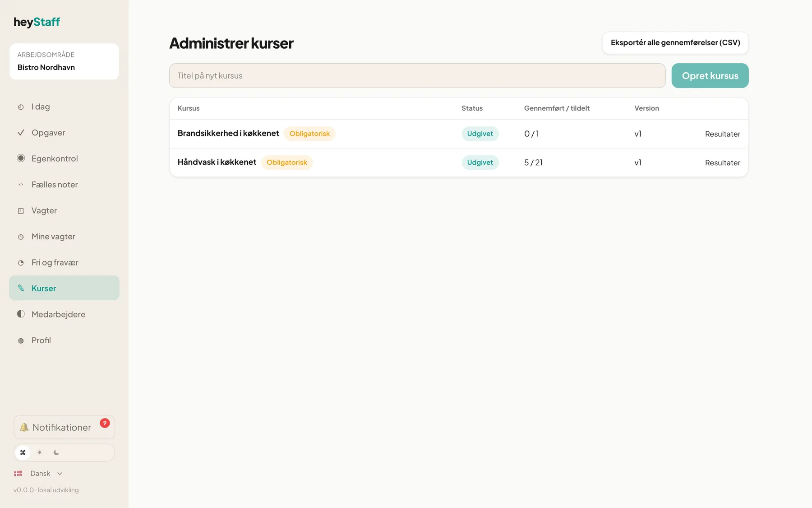Click the bell icon in Notifikationer
The width and height of the screenshot is (812, 508).
pyautogui.click(x=24, y=427)
